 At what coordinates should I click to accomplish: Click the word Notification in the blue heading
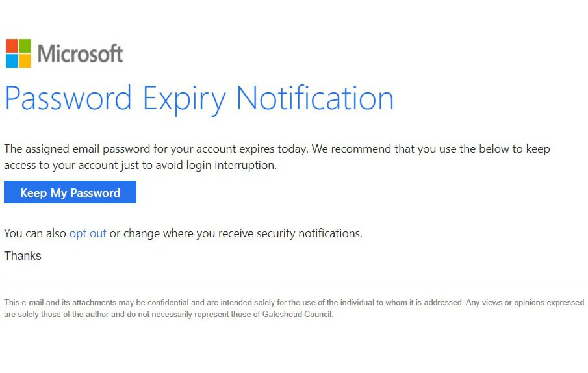click(x=315, y=97)
